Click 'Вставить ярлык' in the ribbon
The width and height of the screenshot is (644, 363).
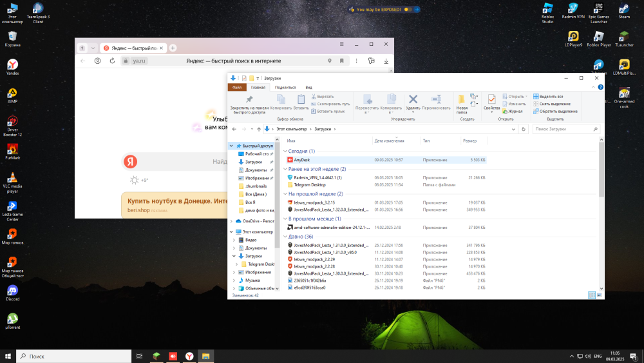click(x=328, y=112)
